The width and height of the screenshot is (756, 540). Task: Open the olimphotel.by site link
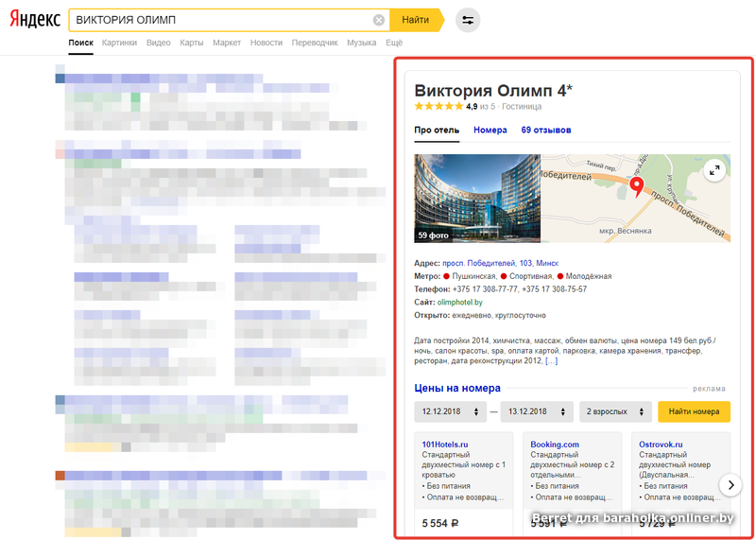[x=460, y=303]
